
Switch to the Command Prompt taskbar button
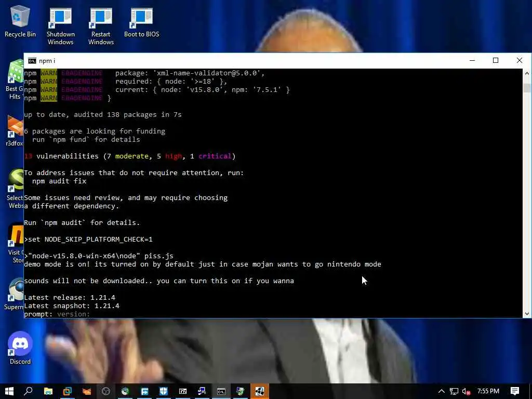point(221,391)
